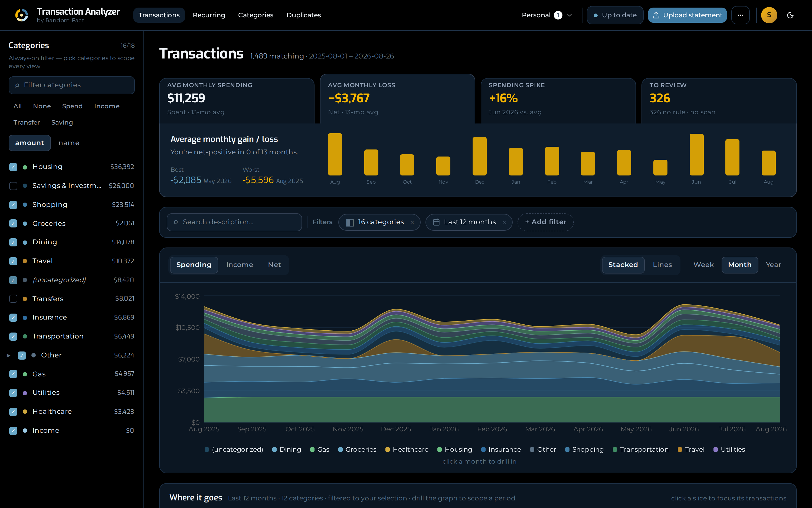Click the Transaction Analyzer logo icon
Viewport: 812px width, 508px height.
21,15
